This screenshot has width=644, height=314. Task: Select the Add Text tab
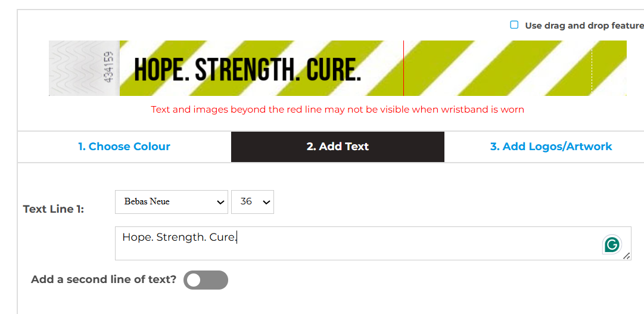[x=337, y=147]
